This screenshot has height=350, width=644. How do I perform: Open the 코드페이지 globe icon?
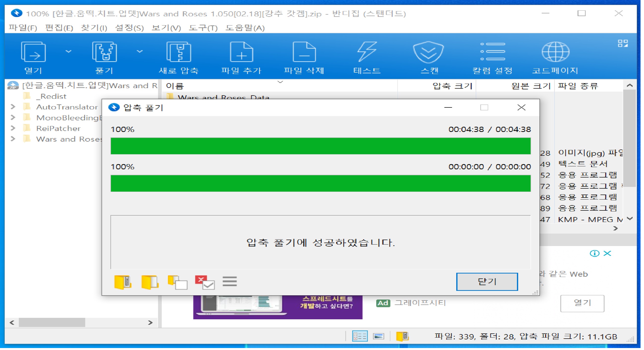[x=555, y=52]
